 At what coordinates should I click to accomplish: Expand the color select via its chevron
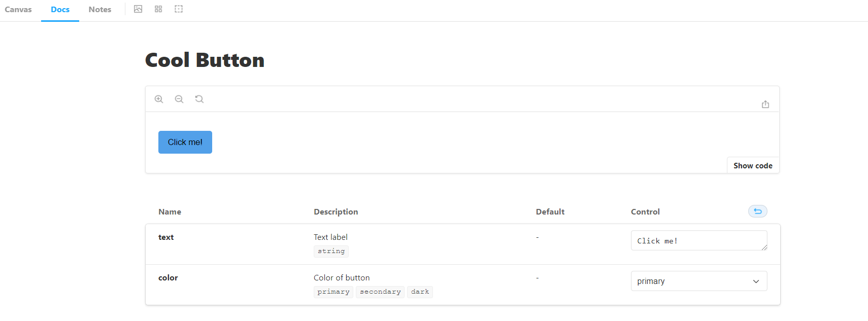756,280
